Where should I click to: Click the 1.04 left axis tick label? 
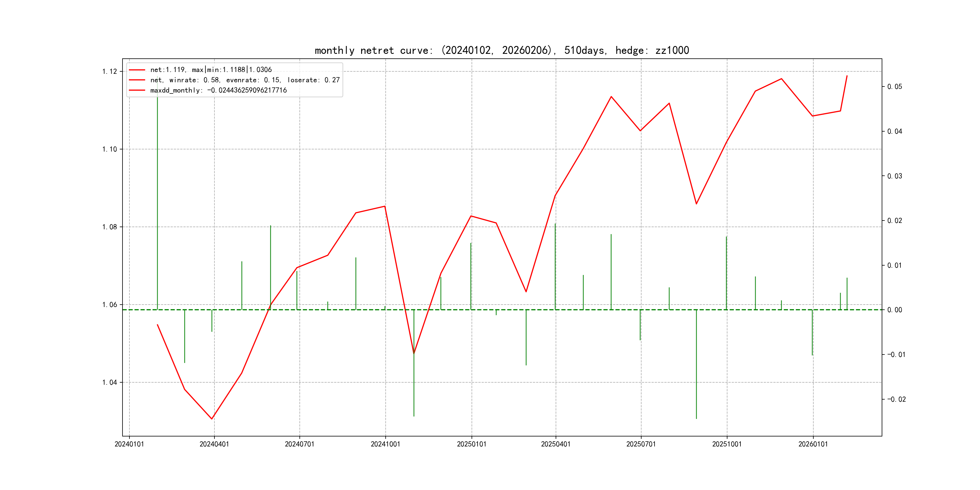tap(109, 382)
